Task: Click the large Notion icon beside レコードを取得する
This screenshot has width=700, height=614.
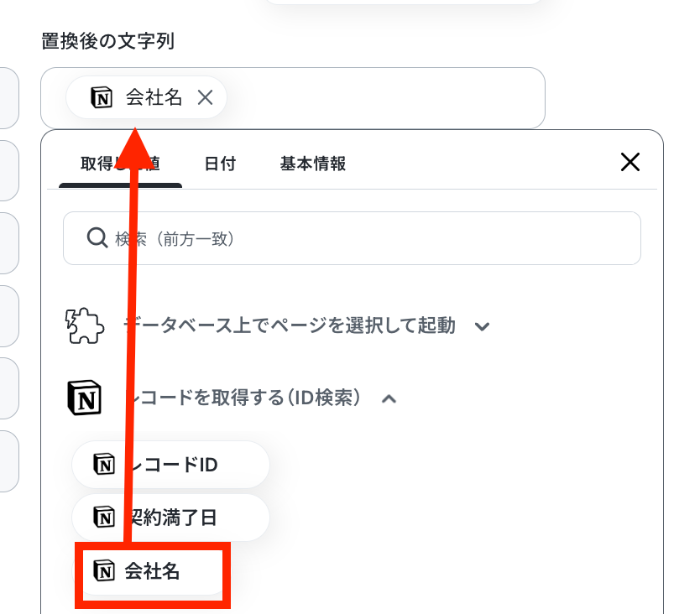Action: tap(85, 398)
